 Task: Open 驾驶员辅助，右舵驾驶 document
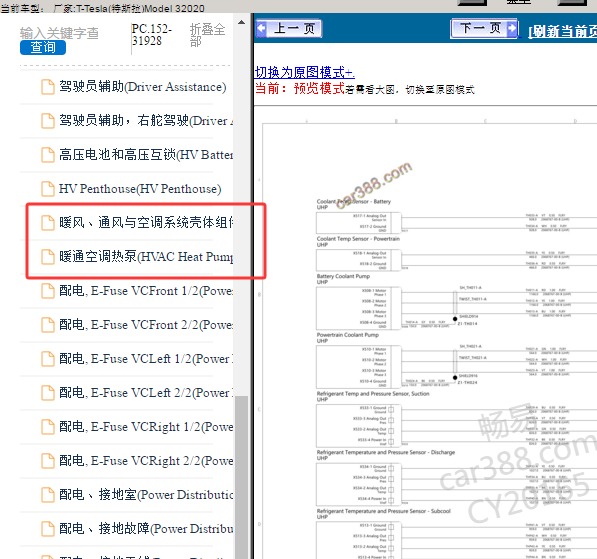click(x=146, y=121)
